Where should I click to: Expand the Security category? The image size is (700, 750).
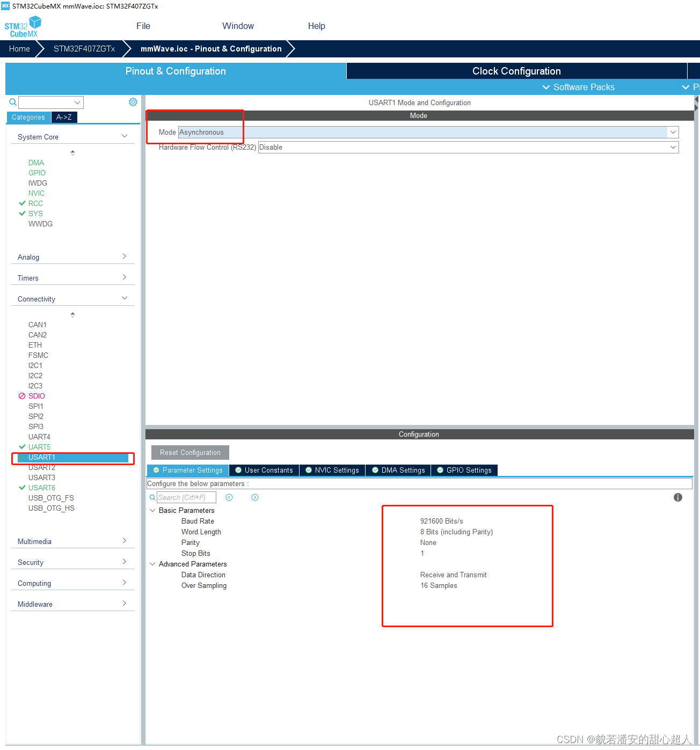[x=125, y=562]
